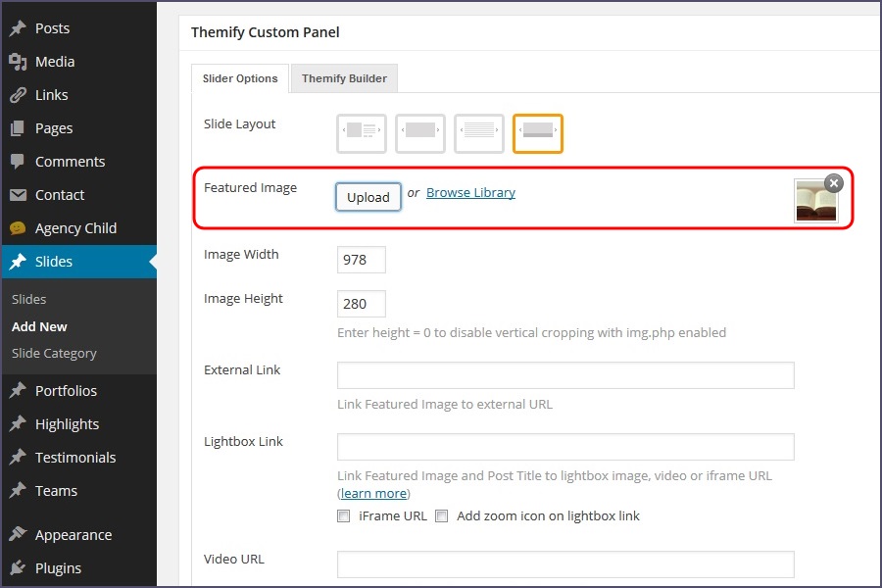Click the External Link input field
Viewport: 882px width, 588px height.
[565, 376]
